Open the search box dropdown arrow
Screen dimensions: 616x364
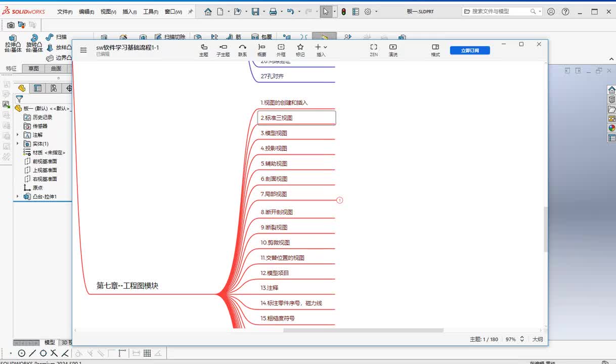tap(540, 12)
